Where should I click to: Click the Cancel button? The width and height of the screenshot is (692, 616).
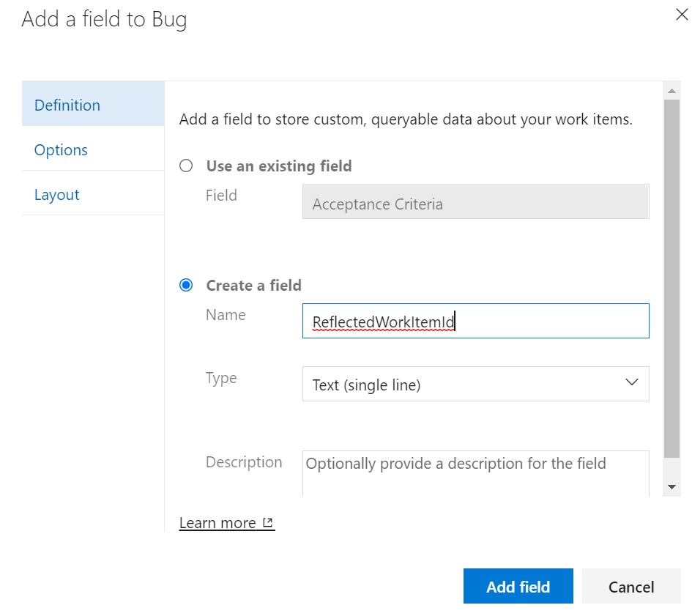pyautogui.click(x=631, y=586)
